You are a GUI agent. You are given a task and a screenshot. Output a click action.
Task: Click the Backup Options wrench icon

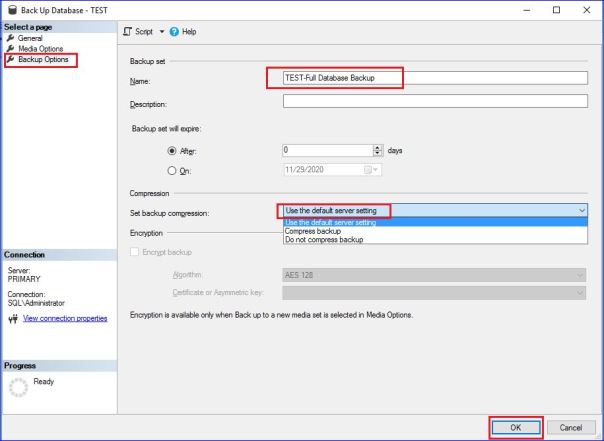click(x=10, y=60)
